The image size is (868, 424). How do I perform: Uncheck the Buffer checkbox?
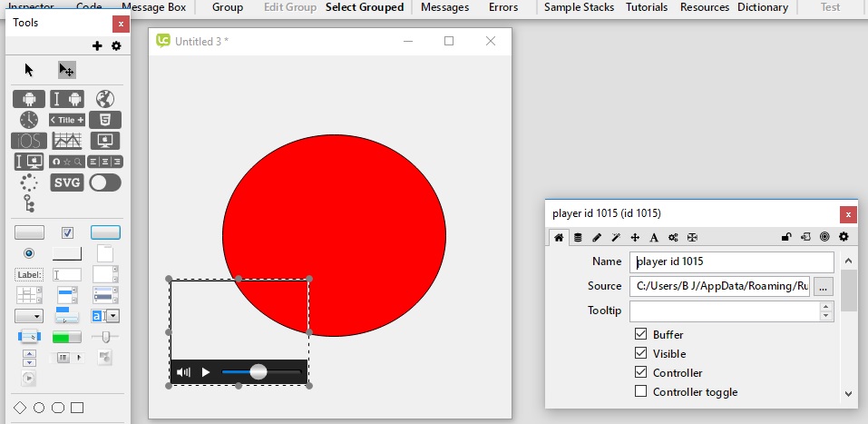click(641, 335)
